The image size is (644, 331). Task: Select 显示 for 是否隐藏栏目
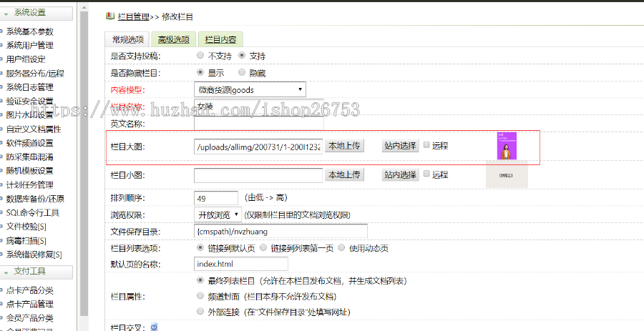200,72
